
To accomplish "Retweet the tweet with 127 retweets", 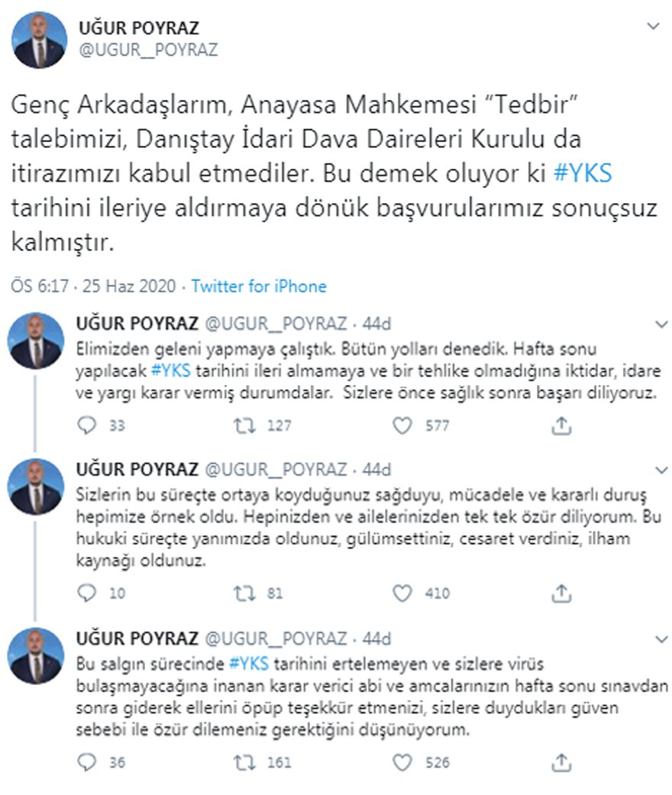I will coord(244,426).
